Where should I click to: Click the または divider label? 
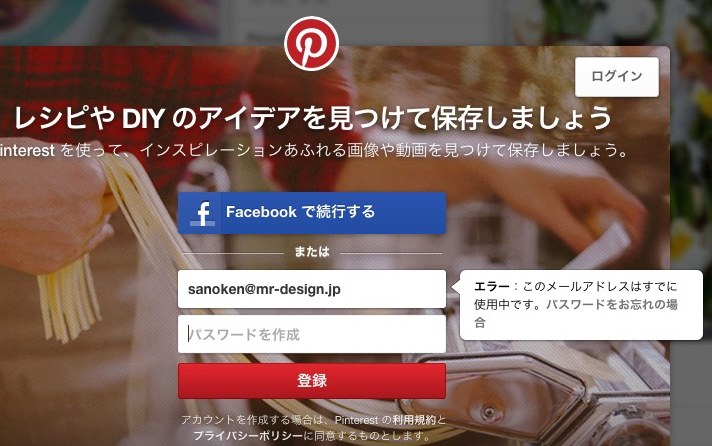(x=312, y=252)
